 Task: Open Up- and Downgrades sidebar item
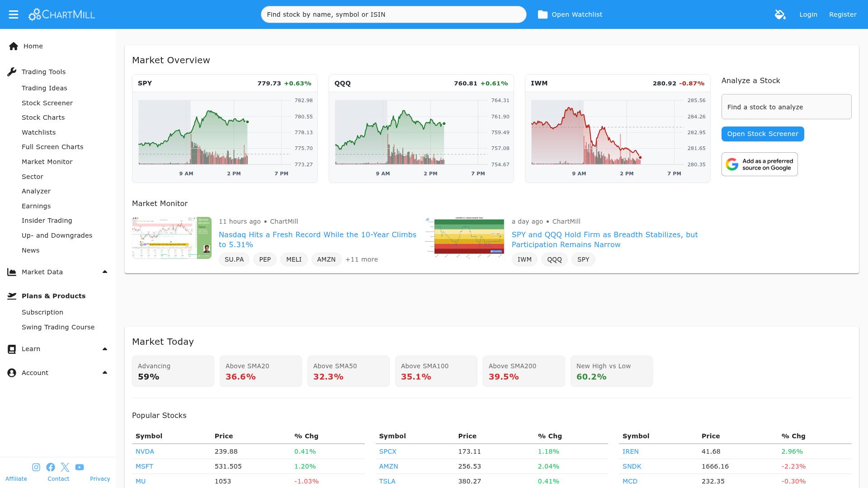click(57, 235)
